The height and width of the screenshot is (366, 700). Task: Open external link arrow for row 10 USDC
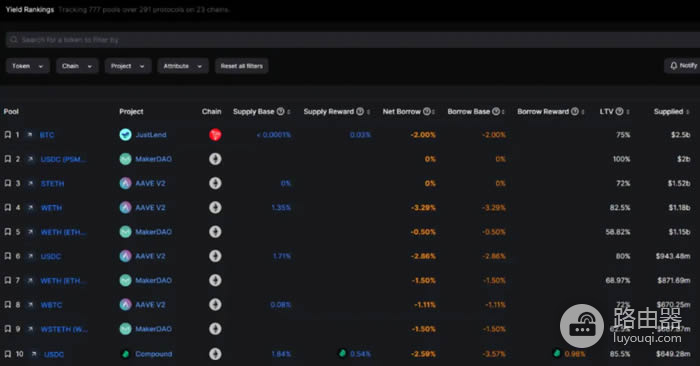[x=34, y=354]
